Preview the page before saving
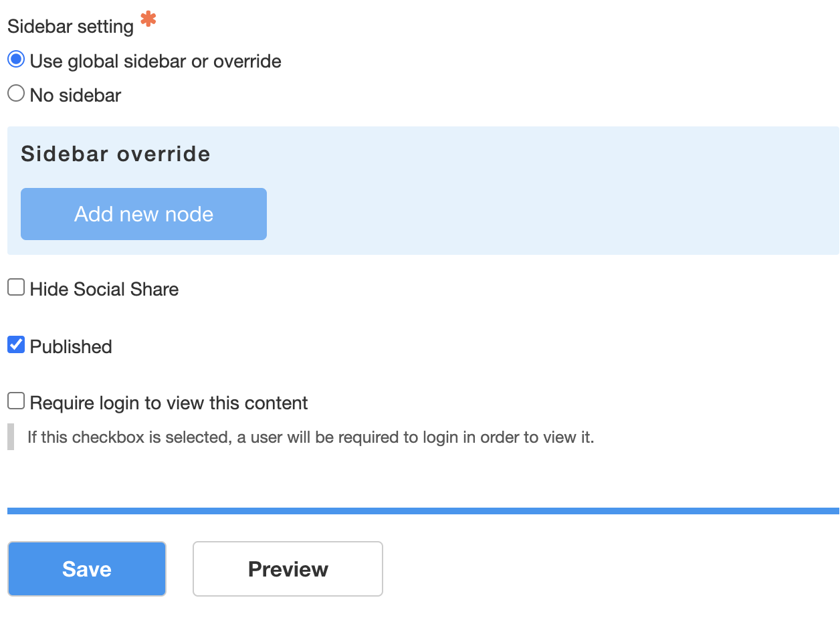 [x=288, y=569]
